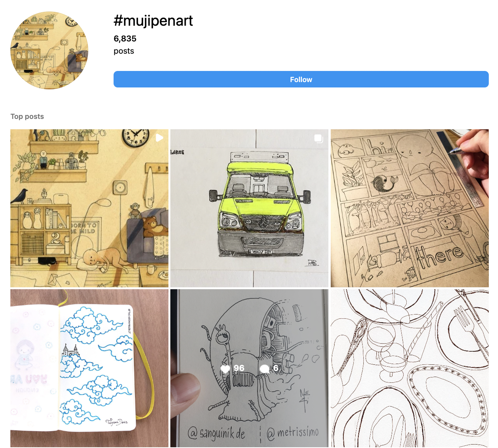This screenshot has height=448, width=498.
Task: Open the yellow ambulance drawing post
Action: (249, 208)
